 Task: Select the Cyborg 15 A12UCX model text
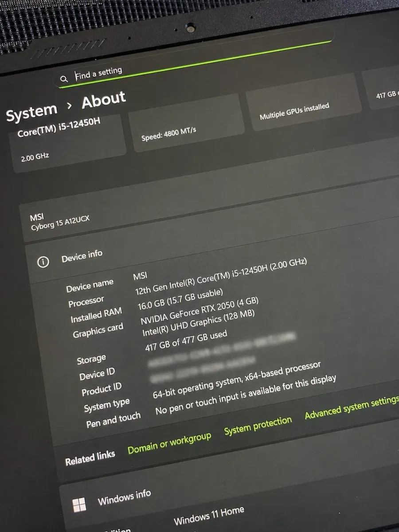point(60,223)
